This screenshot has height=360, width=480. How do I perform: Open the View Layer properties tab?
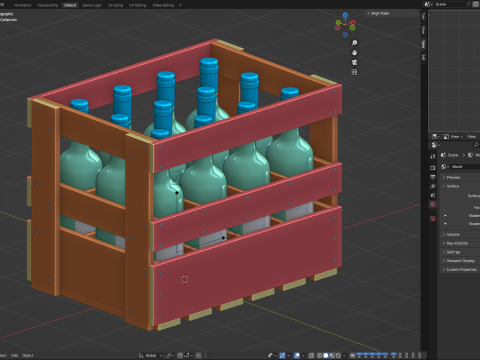tap(433, 186)
